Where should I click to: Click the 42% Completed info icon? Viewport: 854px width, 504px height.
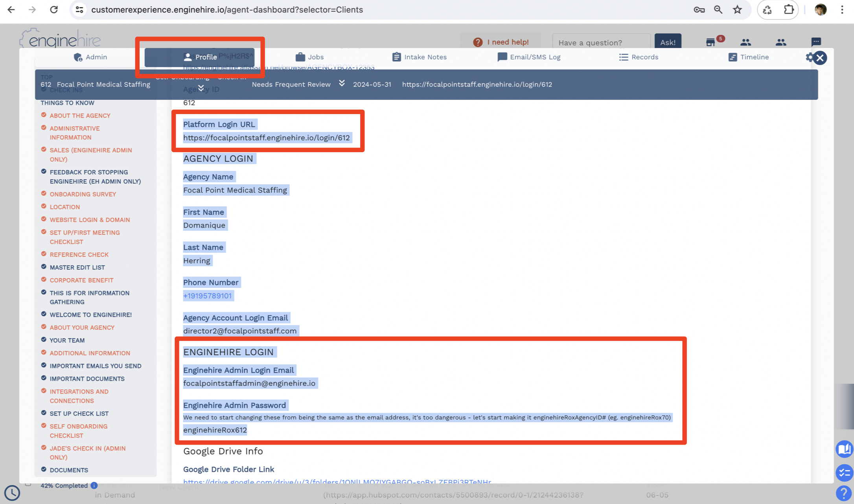click(x=94, y=486)
